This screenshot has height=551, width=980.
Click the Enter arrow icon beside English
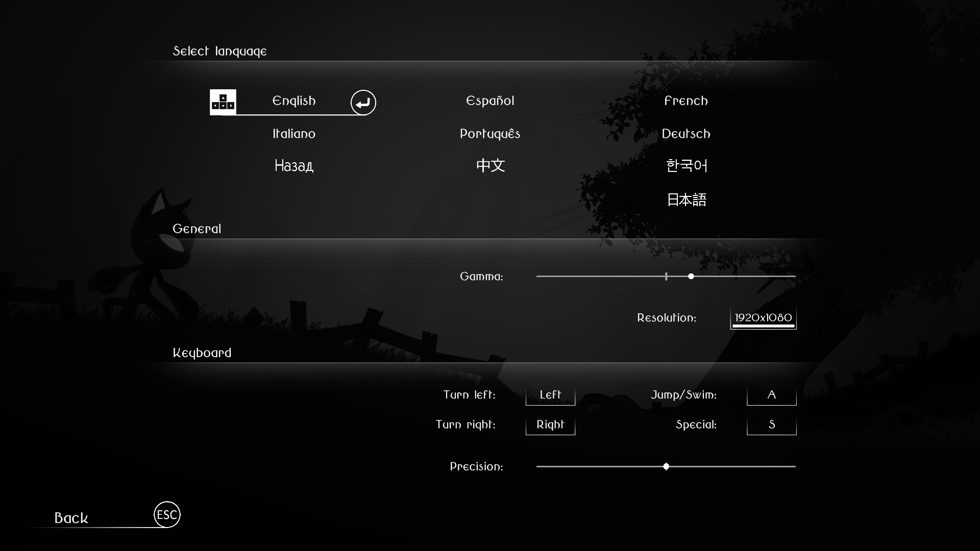point(363,103)
